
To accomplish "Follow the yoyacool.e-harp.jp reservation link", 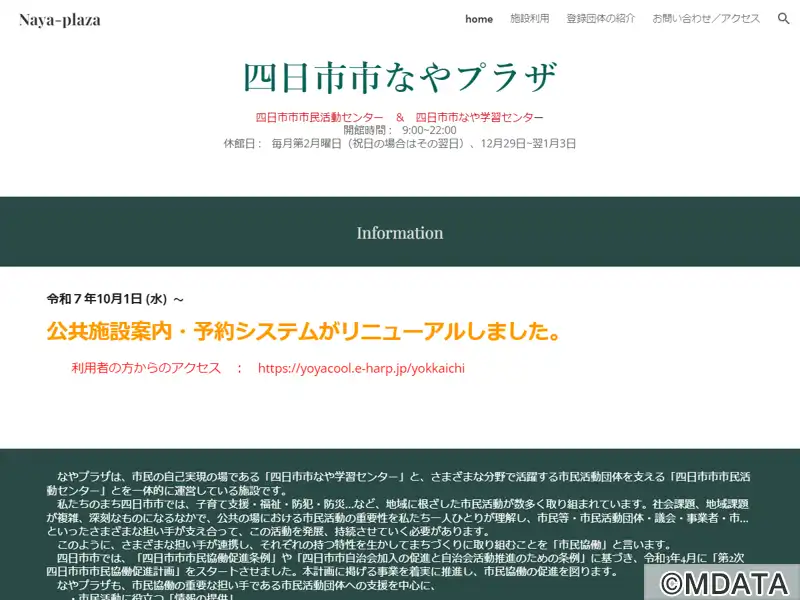I will (x=361, y=368).
